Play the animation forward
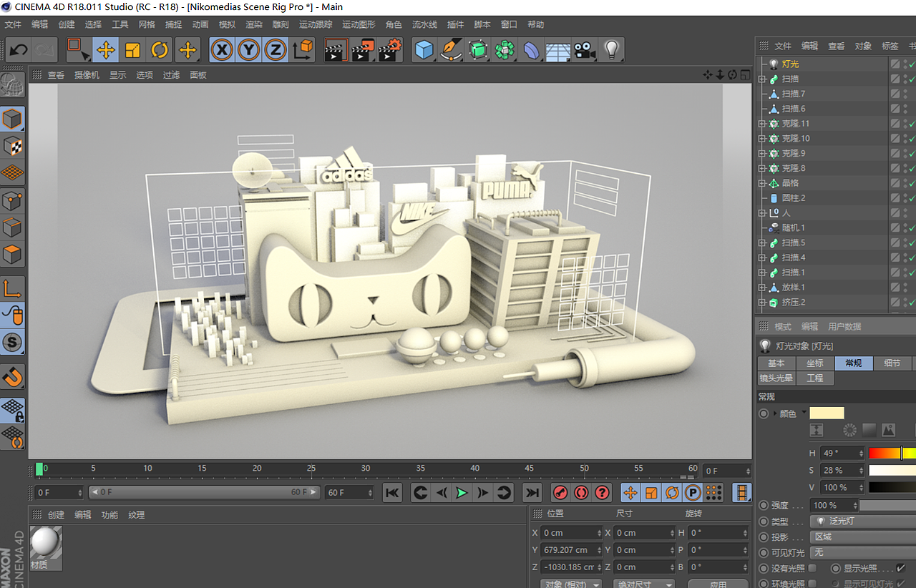 pyautogui.click(x=462, y=492)
